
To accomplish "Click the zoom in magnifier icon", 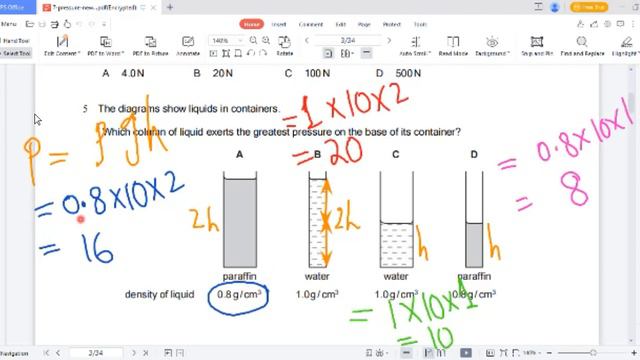I will (x=266, y=40).
